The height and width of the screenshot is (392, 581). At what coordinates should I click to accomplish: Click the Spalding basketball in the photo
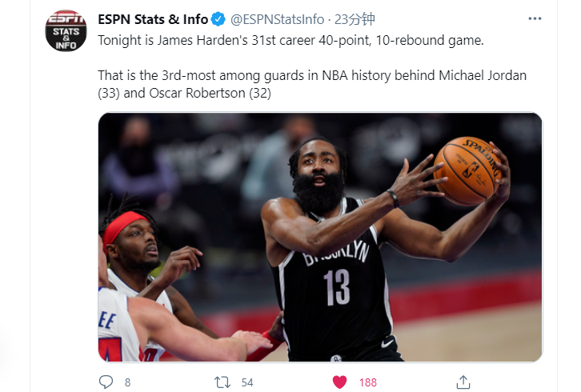pos(467,171)
